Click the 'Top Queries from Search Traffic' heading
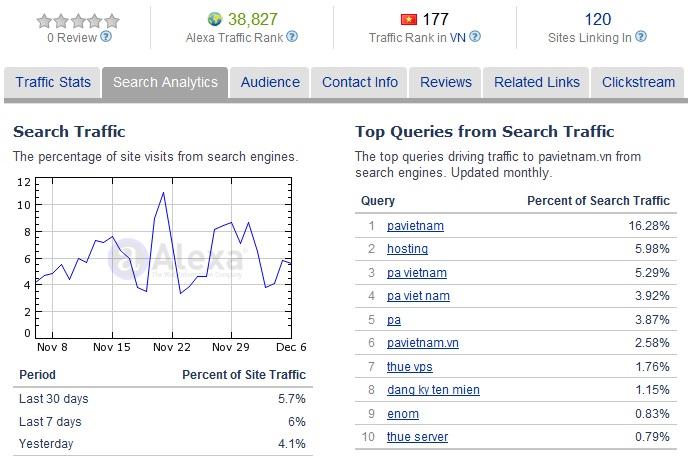This screenshot has height=467, width=694. tap(485, 132)
